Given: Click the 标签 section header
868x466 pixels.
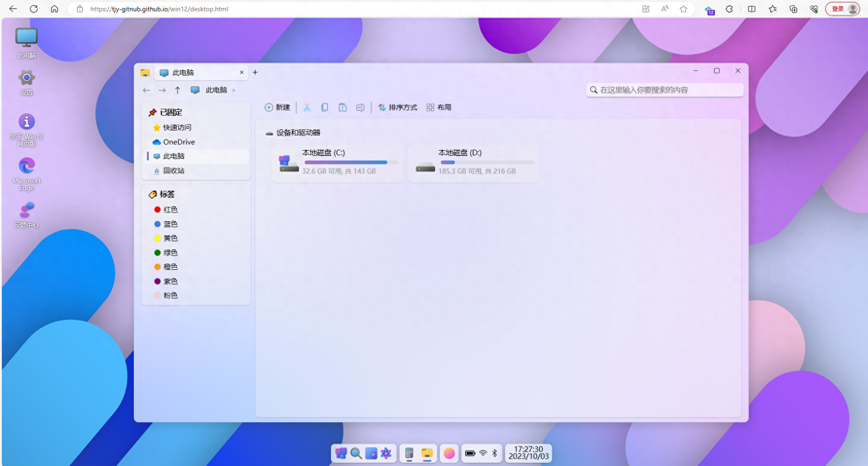Looking at the screenshot, I should tap(161, 194).
